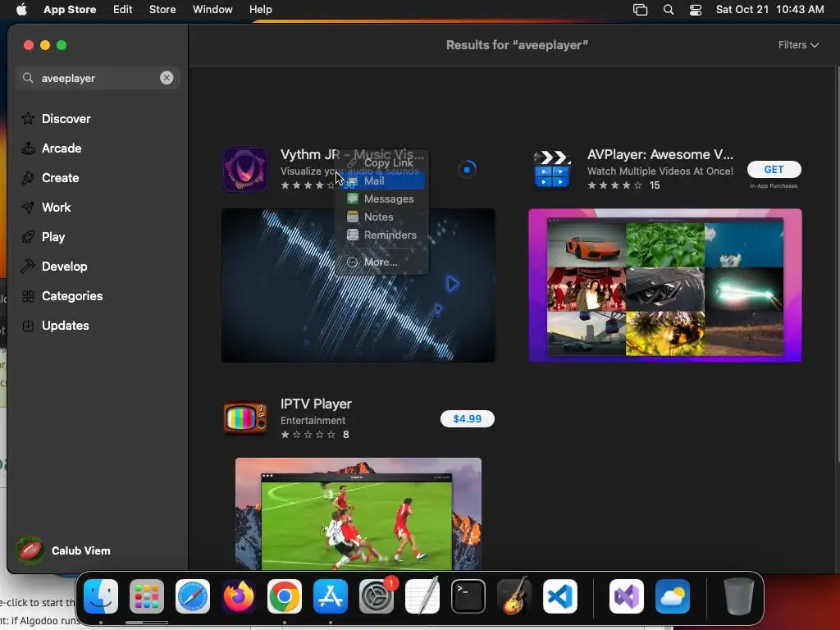Open TextEdit from the Dock
Image resolution: width=840 pixels, height=630 pixels.
tap(422, 596)
